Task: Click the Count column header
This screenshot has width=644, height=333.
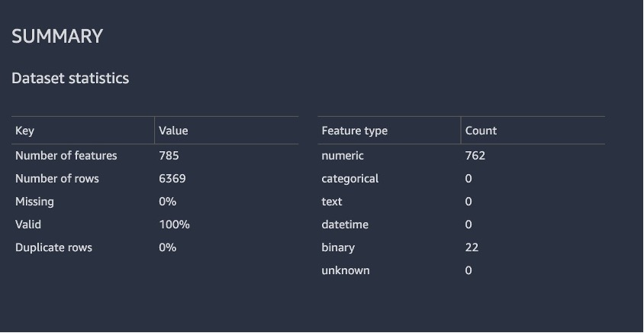Action: point(481,131)
